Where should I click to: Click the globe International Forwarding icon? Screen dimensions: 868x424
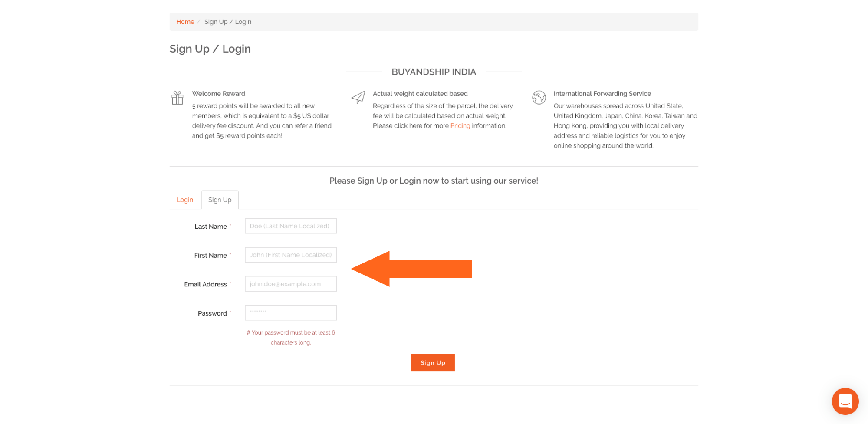pyautogui.click(x=539, y=97)
